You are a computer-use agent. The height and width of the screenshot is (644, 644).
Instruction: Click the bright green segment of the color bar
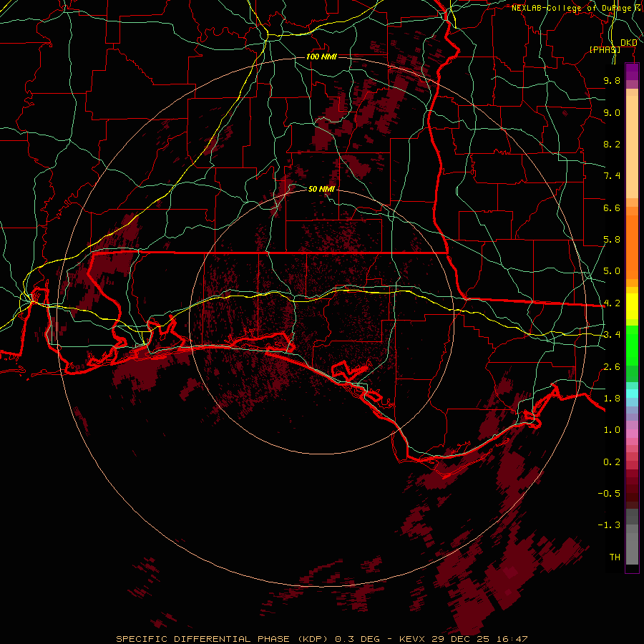coord(632,345)
